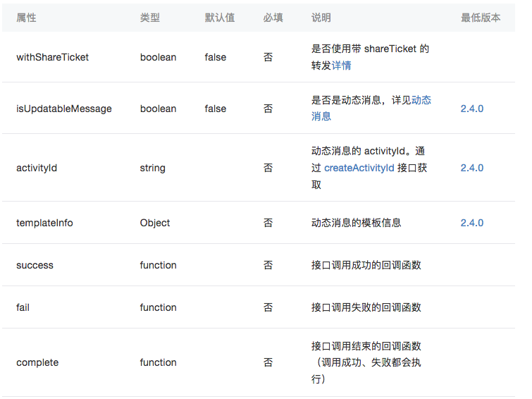Click description text 是否是动态消息，详见
Screen dimensions: 532x399
[x=361, y=100]
